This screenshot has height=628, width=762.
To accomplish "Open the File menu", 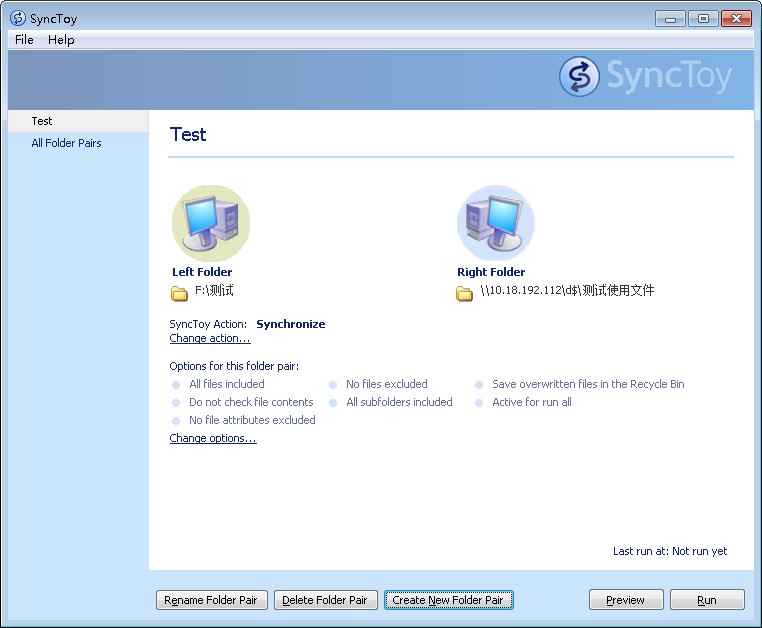I will click(24, 40).
